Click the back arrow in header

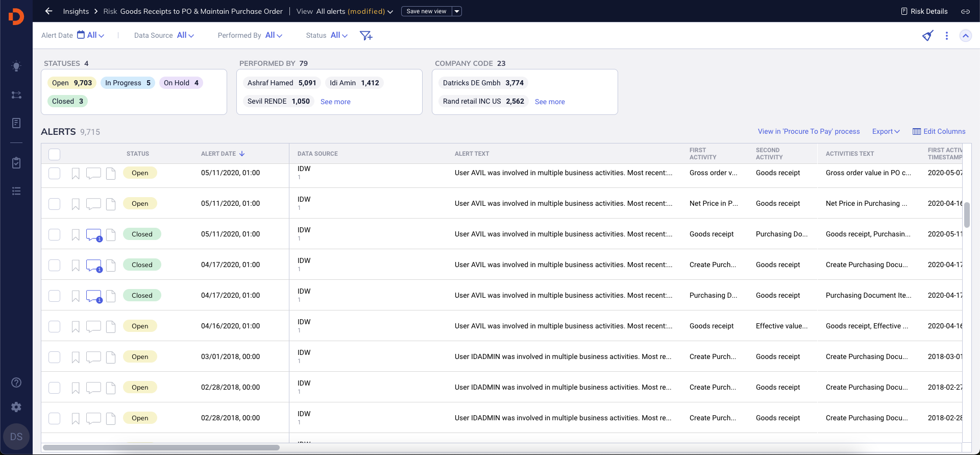(x=49, y=11)
